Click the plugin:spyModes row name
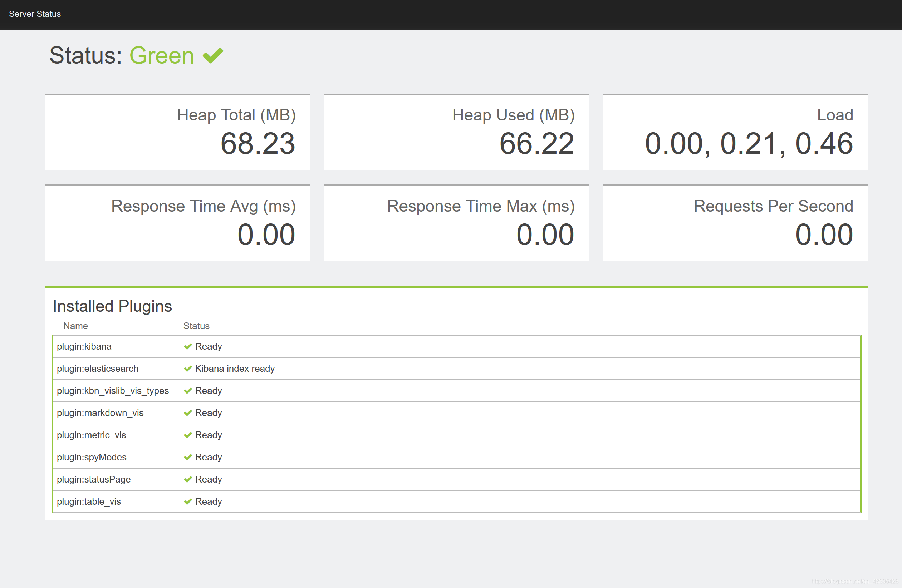 (92, 457)
